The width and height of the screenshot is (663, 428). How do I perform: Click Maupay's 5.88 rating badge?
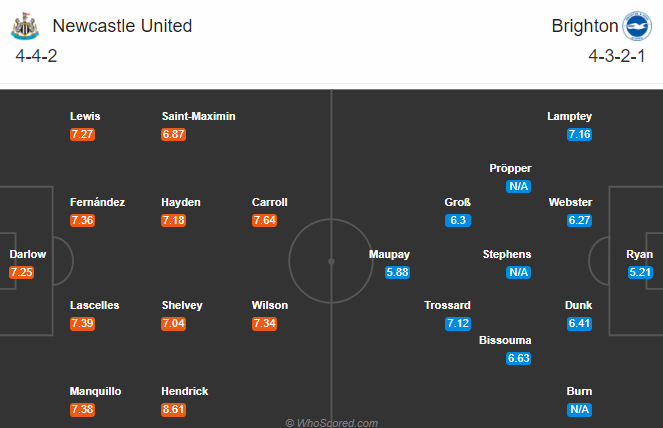(397, 272)
